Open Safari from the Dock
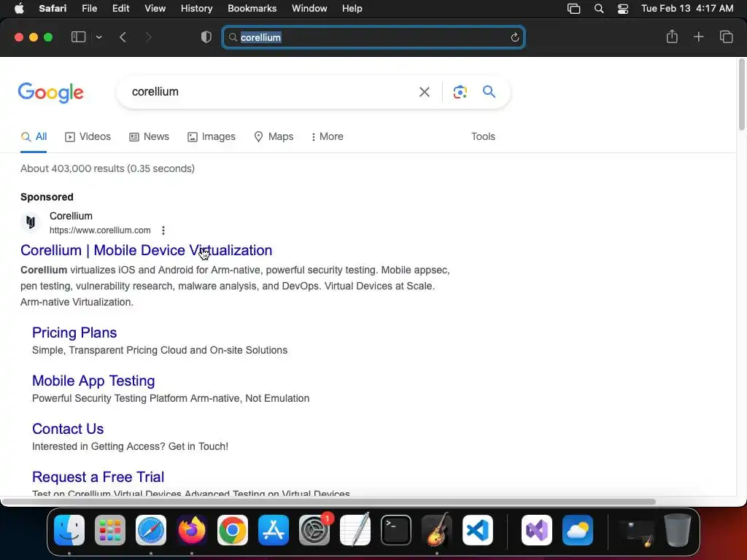This screenshot has width=747, height=560. [x=151, y=530]
